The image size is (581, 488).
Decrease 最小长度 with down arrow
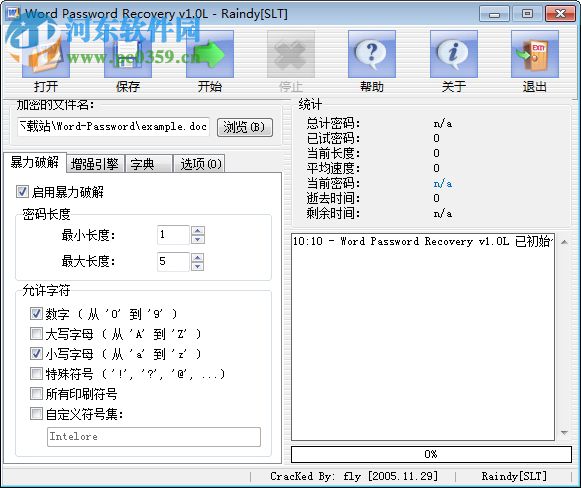198,239
